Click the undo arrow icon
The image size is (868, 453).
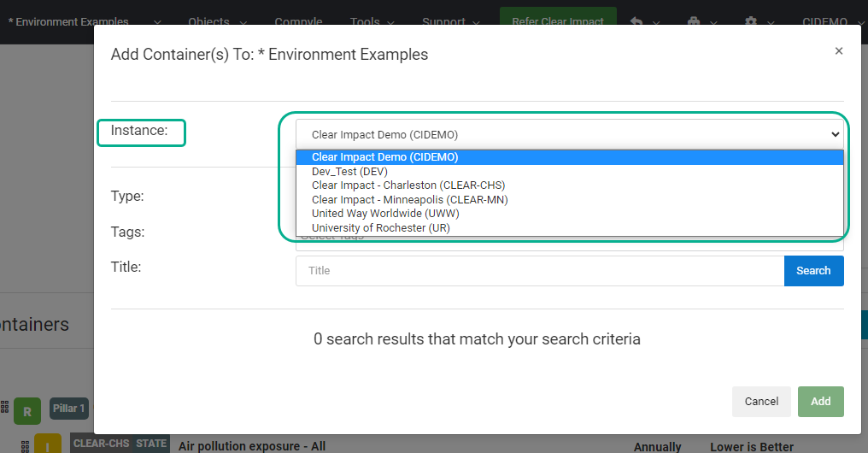coord(636,22)
